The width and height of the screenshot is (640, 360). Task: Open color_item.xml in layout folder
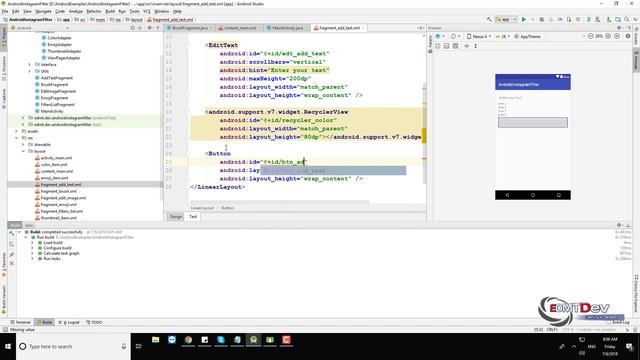click(x=54, y=164)
